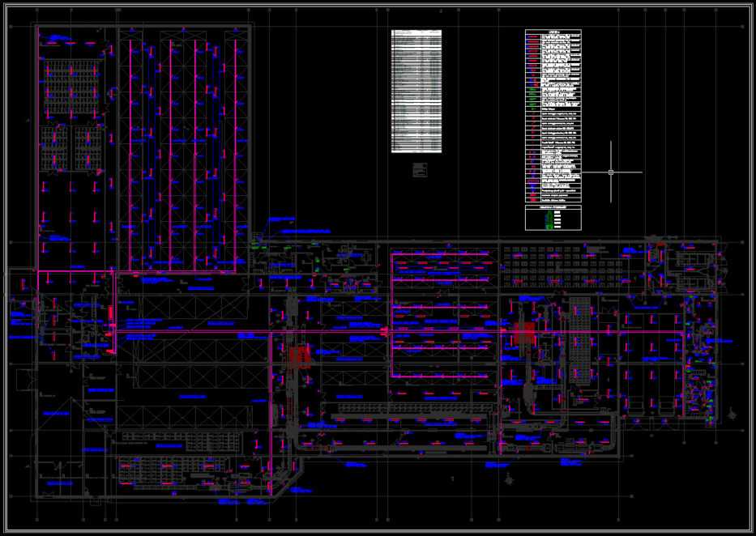
Task: Click the lower legend box title
Action: 553,207
